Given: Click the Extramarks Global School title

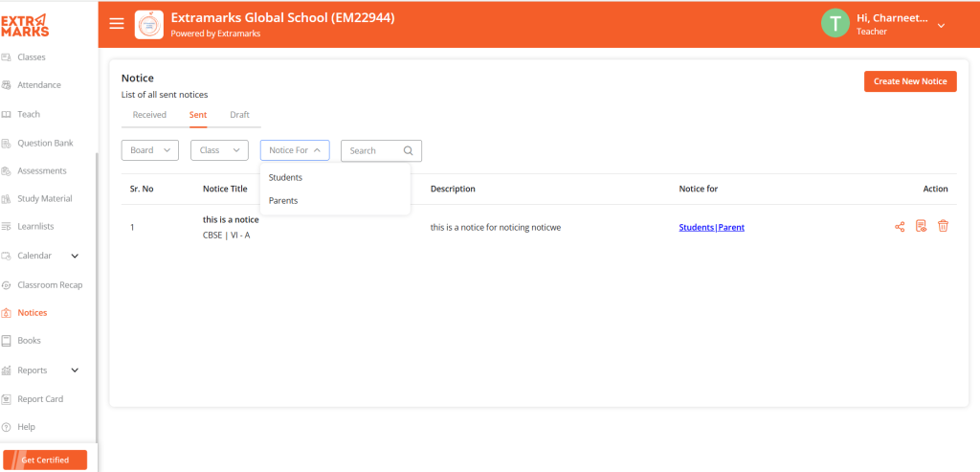Looking at the screenshot, I should coord(282,18).
